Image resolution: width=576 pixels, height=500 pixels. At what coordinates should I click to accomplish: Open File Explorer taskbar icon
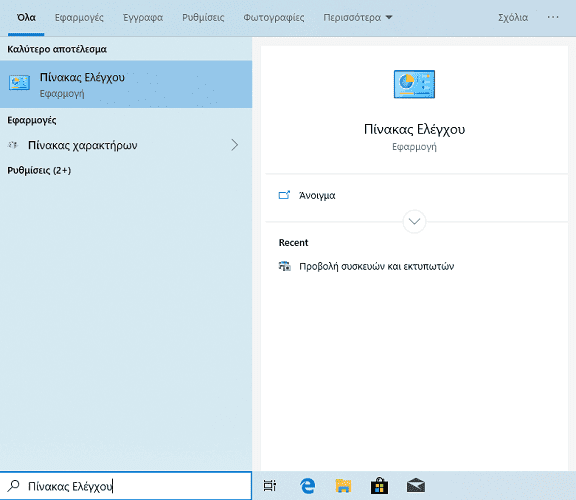(x=343, y=486)
